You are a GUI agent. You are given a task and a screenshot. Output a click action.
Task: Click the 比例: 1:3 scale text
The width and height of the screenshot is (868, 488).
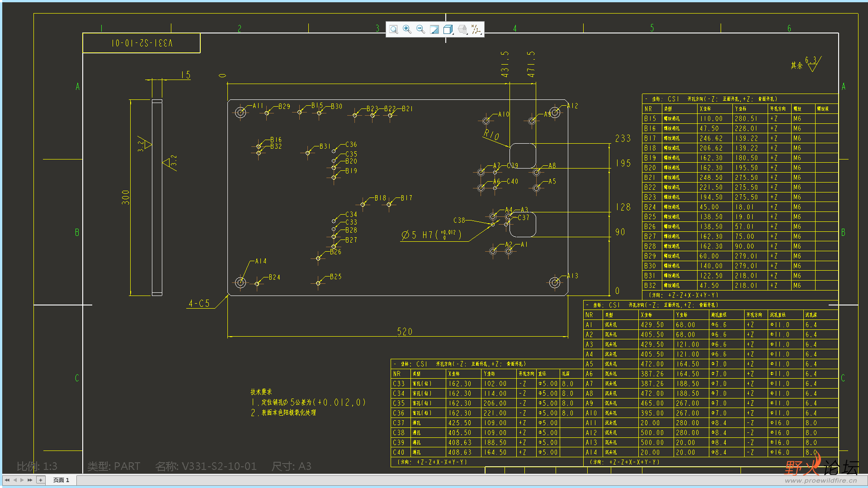pos(37,466)
